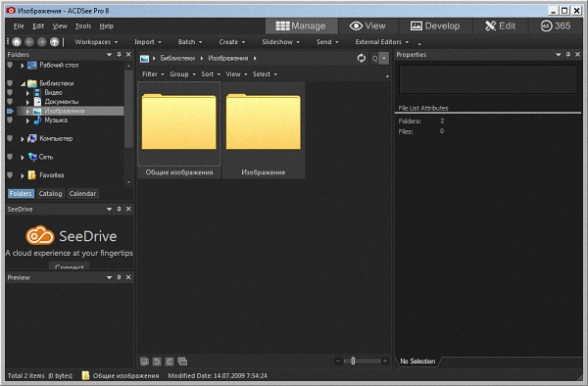Go to Home folder icon in toolbar
This screenshot has height=386, width=588.
(x=17, y=42)
